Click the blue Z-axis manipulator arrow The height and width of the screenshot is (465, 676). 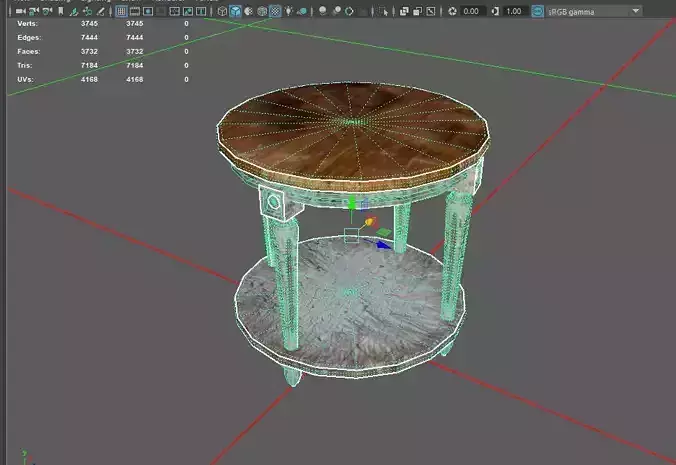(382, 245)
